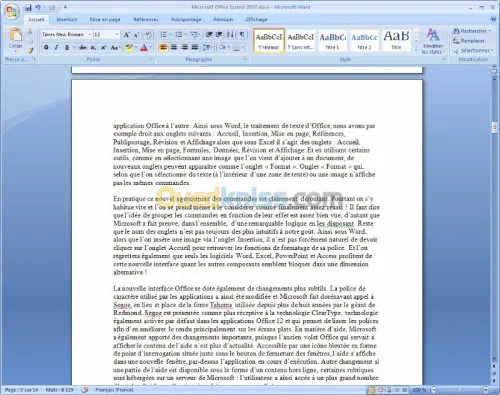Open the Accueil ribbon tab
This screenshot has width=500, height=395.
pyautogui.click(x=36, y=19)
